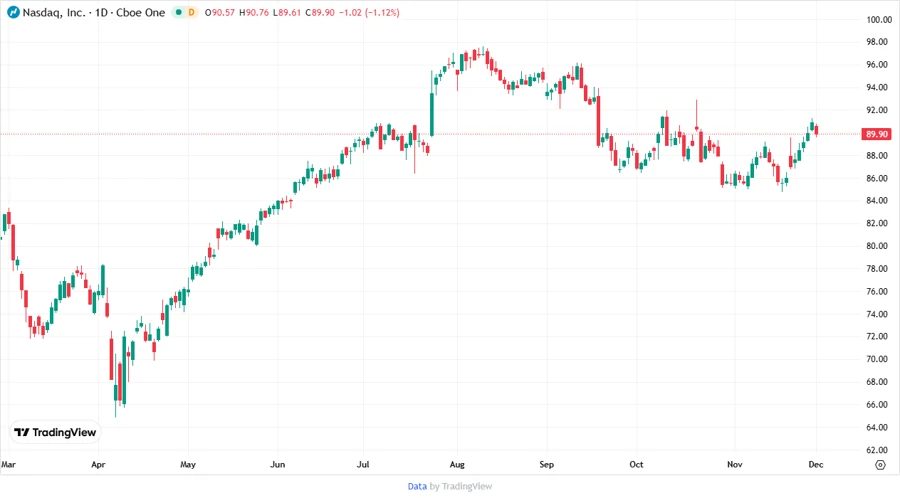Click the 62.00 price axis label
This screenshot has height=498, width=900.
(877, 450)
